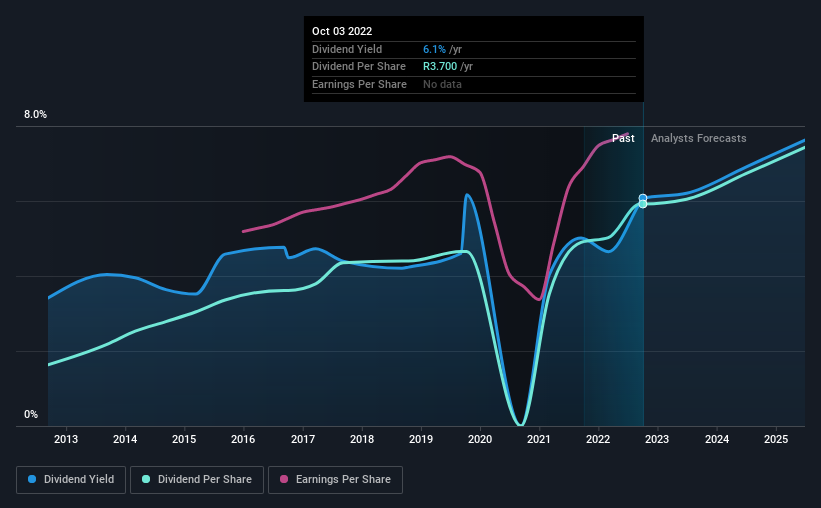Click the 2019 x-axis label
The width and height of the screenshot is (821, 508).
pos(421,439)
